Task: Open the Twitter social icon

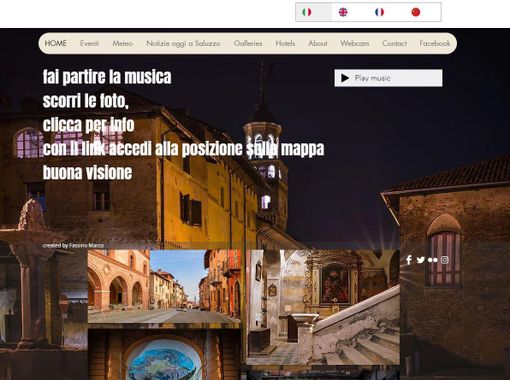Action: click(x=421, y=260)
